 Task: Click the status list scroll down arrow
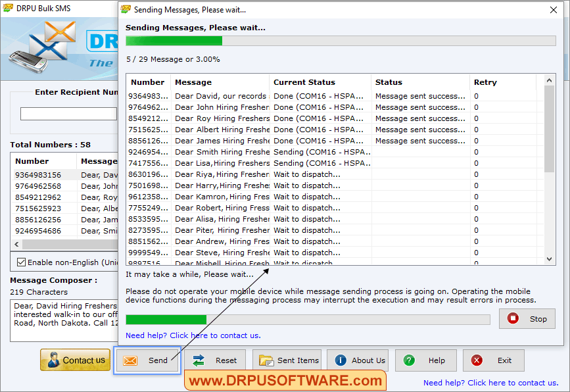(x=549, y=259)
